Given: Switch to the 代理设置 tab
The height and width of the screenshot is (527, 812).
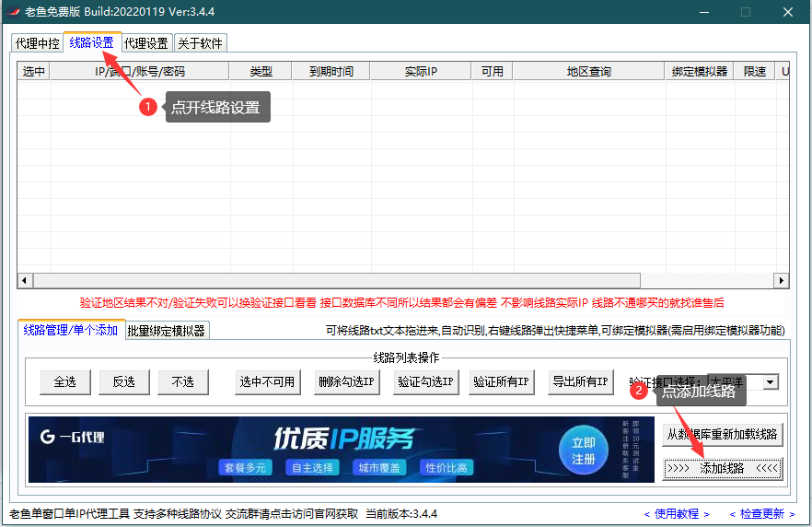Looking at the screenshot, I should click(146, 43).
